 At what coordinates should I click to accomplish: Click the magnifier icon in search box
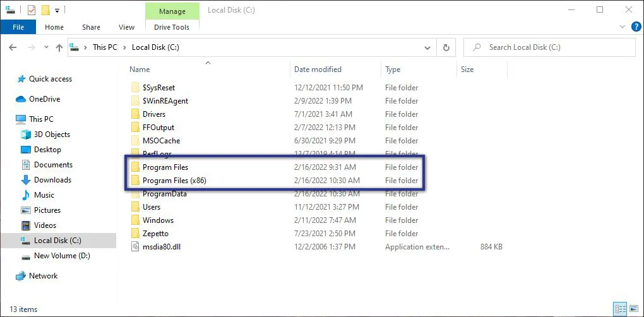tap(477, 47)
